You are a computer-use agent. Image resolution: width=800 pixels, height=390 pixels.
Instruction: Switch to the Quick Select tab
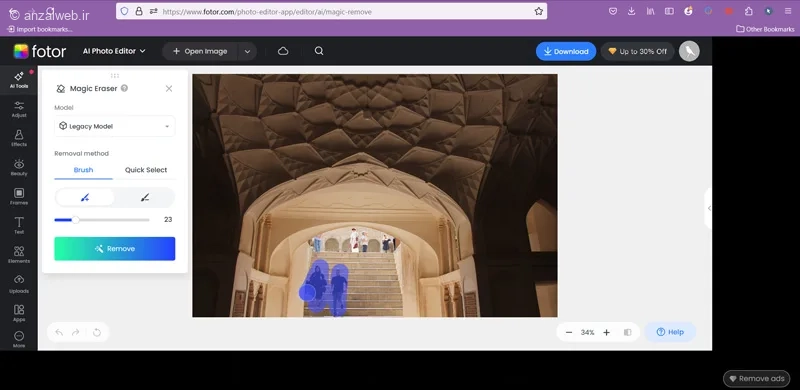(x=146, y=170)
